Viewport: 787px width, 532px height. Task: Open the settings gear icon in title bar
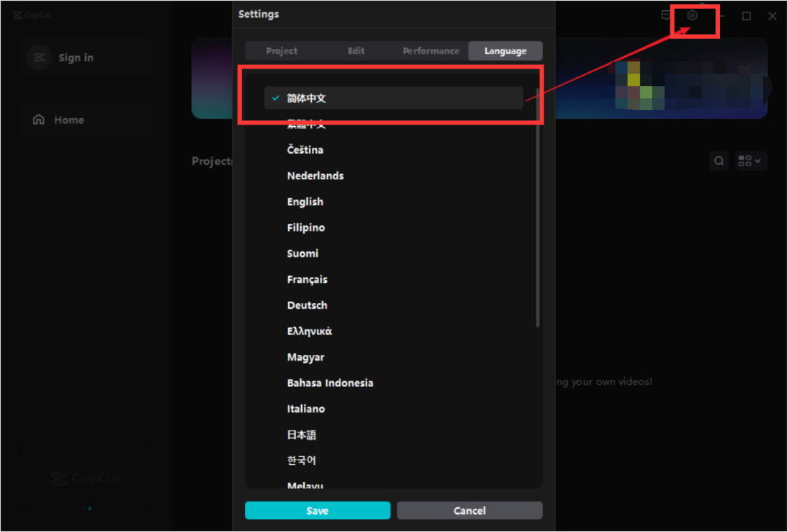coord(692,15)
